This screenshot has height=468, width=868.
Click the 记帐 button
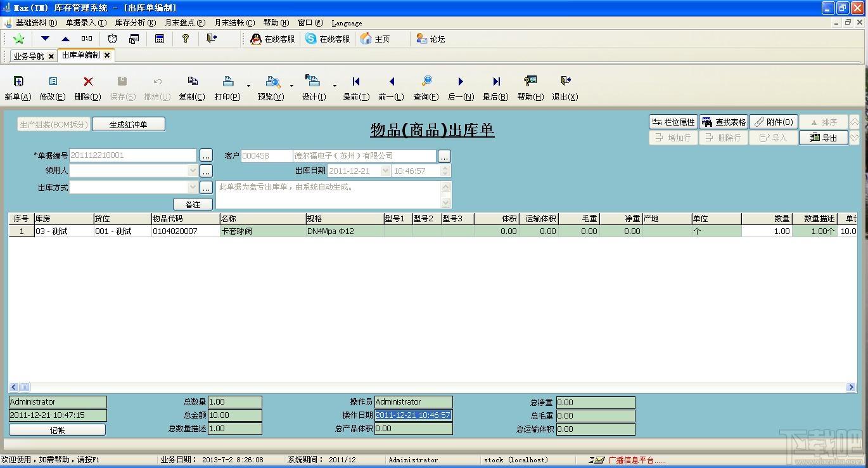[x=57, y=430]
